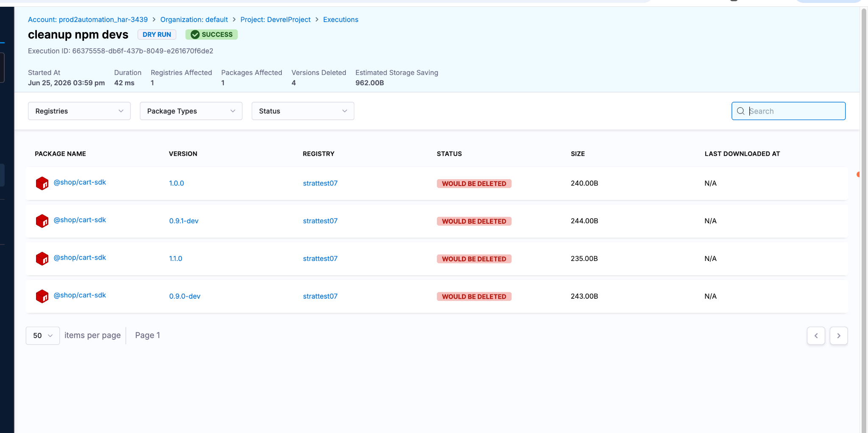Image resolution: width=868 pixels, height=433 pixels.
Task: Click the npm icon in the 0.9.0-dev row
Action: (x=42, y=297)
